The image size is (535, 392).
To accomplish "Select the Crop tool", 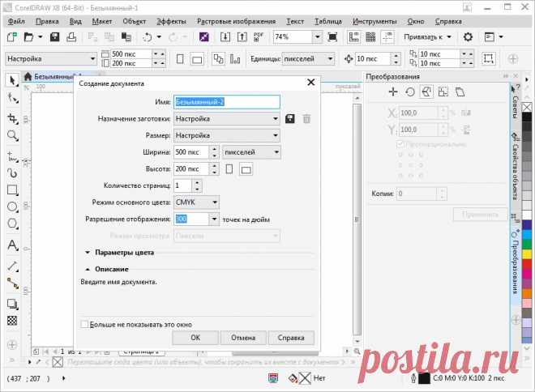I will coord(13,118).
